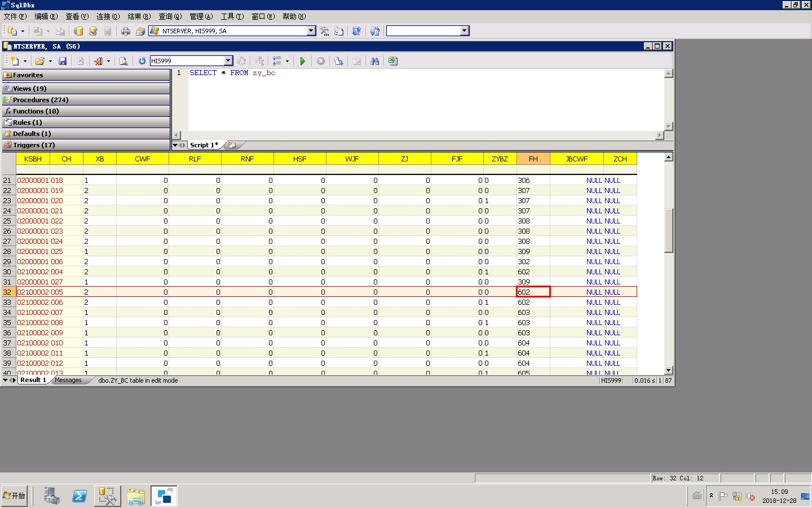812x508 pixels.
Task: Click the Execute script step icon
Action: (338, 61)
